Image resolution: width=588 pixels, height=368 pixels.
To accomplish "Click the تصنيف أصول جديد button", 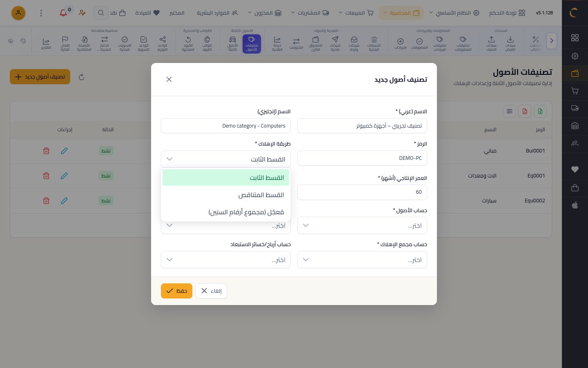I will tap(40, 77).
